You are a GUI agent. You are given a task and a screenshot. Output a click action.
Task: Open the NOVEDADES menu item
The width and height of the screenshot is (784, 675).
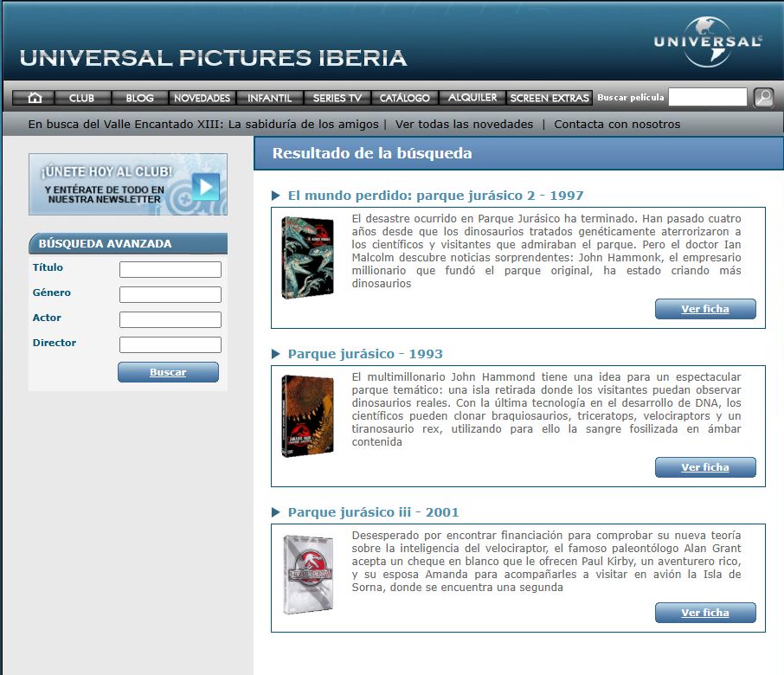[x=202, y=98]
